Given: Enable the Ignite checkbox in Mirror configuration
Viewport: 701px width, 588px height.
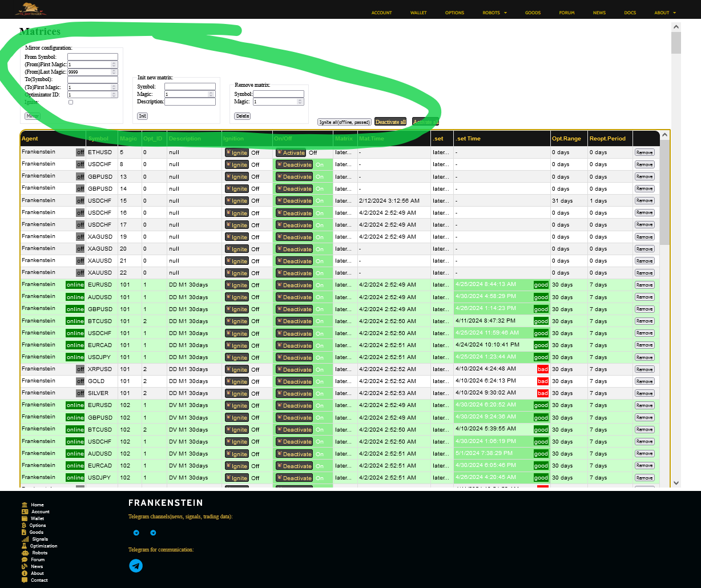Looking at the screenshot, I should [71, 102].
